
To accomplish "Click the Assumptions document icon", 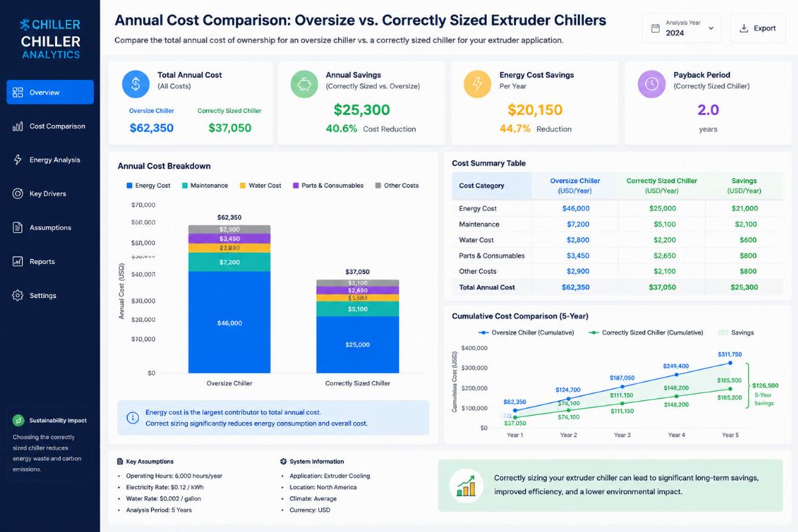I will pyautogui.click(x=18, y=228).
